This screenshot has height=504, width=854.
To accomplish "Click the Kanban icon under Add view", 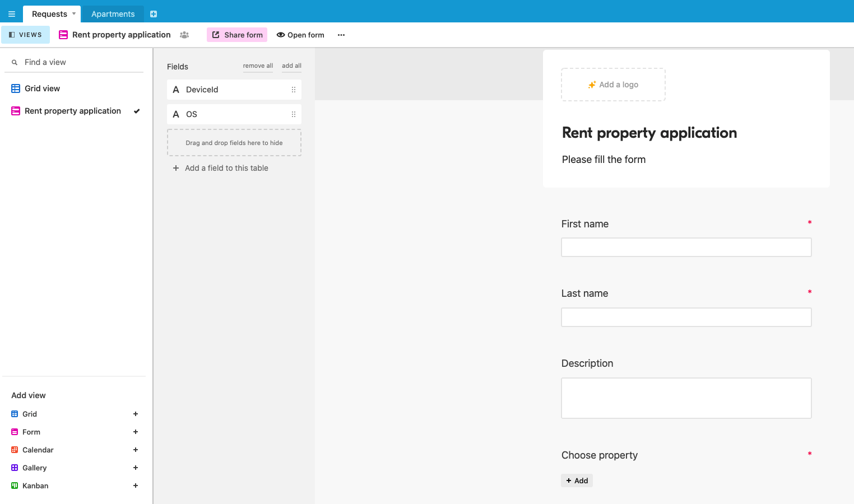I will (x=15, y=486).
